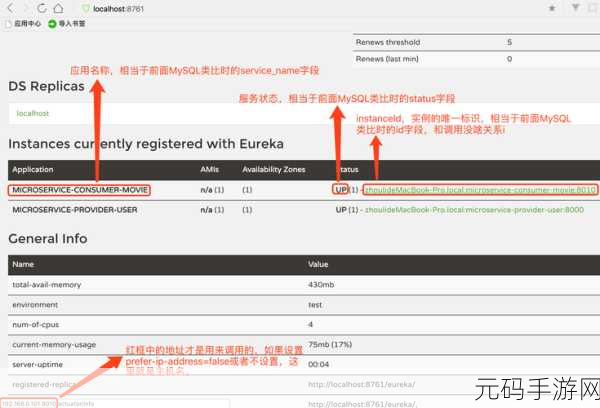Click the Application column header
Viewport: 600px width, 408px height.
point(33,170)
